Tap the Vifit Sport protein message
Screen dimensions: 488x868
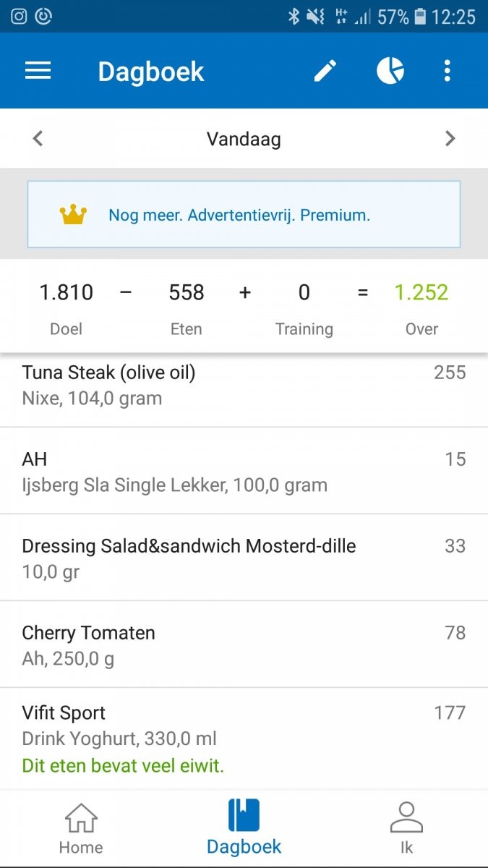(122, 765)
